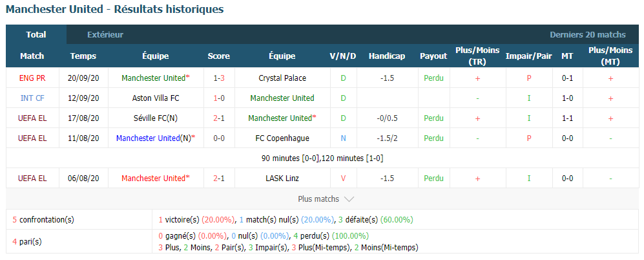This screenshot has width=644, height=260.
Task: Switch to the Total tab
Action: (36, 34)
